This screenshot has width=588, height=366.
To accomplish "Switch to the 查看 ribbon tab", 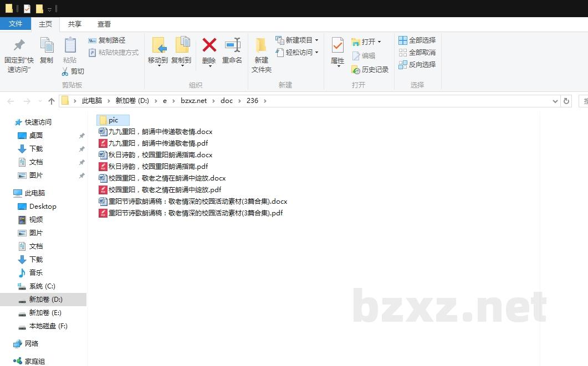I will coord(104,24).
